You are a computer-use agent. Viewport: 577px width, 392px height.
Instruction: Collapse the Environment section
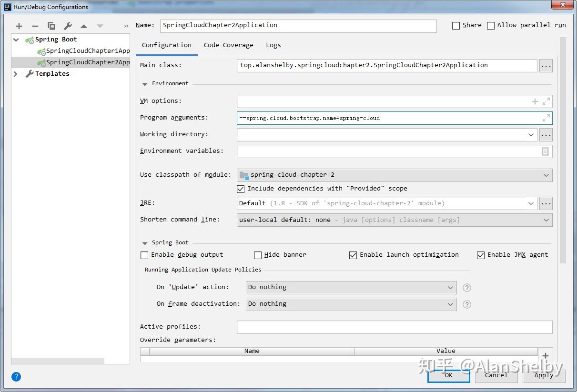click(x=144, y=83)
